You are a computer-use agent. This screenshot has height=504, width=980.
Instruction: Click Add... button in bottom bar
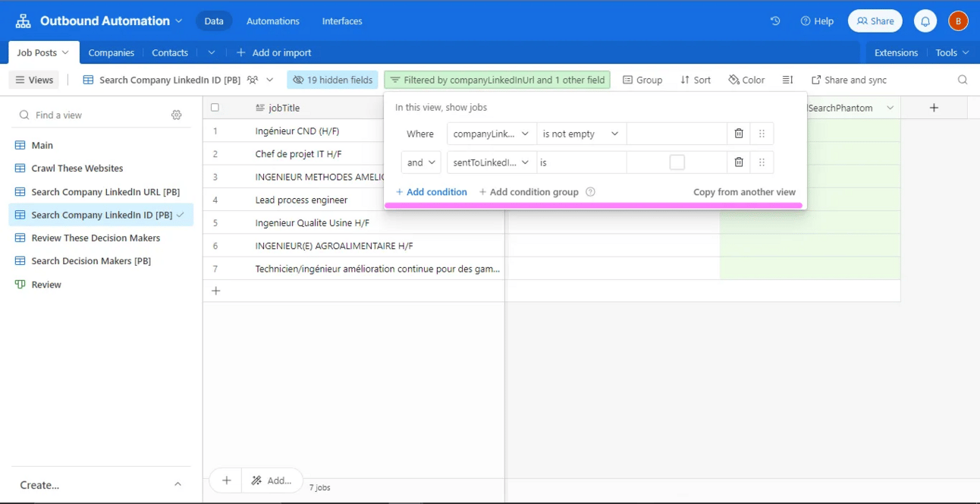tap(272, 480)
